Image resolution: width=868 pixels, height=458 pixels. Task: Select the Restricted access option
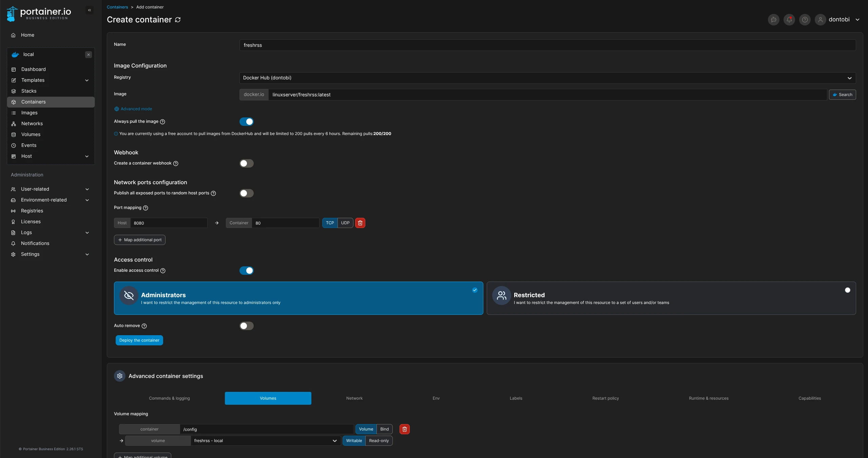point(671,298)
